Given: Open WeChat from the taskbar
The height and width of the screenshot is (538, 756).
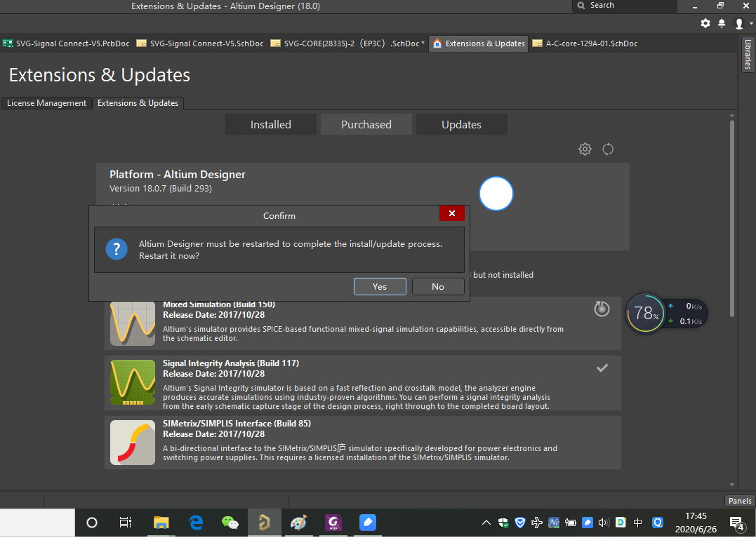Looking at the screenshot, I should 230,523.
